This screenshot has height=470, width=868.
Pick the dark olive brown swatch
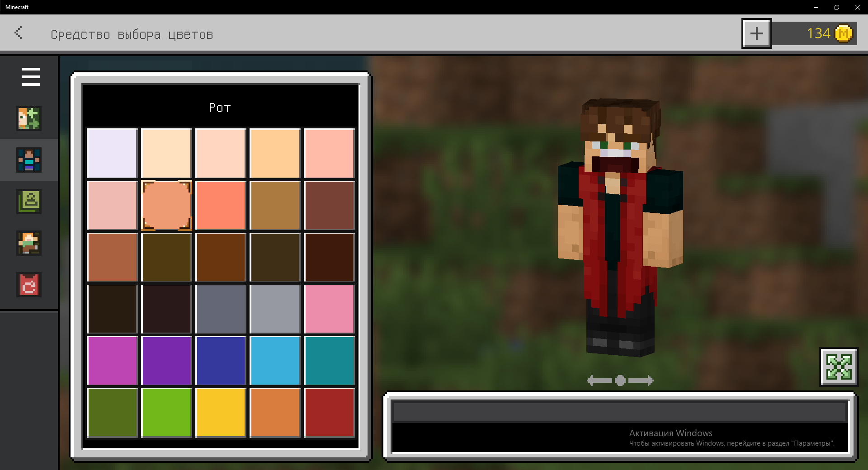click(x=166, y=257)
